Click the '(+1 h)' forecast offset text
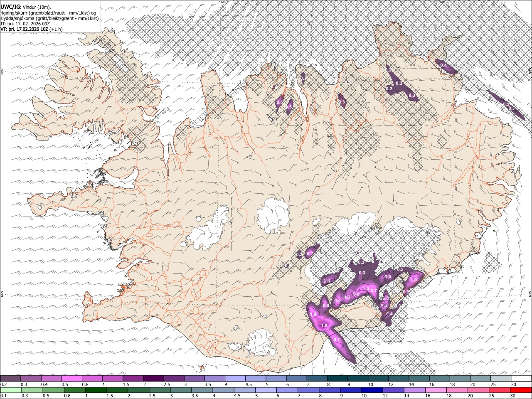The width and height of the screenshot is (532, 399). point(56,29)
